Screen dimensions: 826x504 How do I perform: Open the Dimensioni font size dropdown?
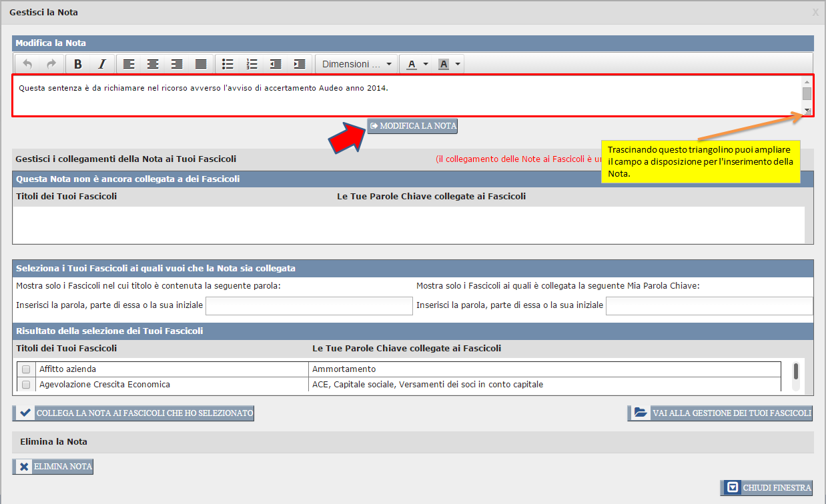[x=356, y=64]
